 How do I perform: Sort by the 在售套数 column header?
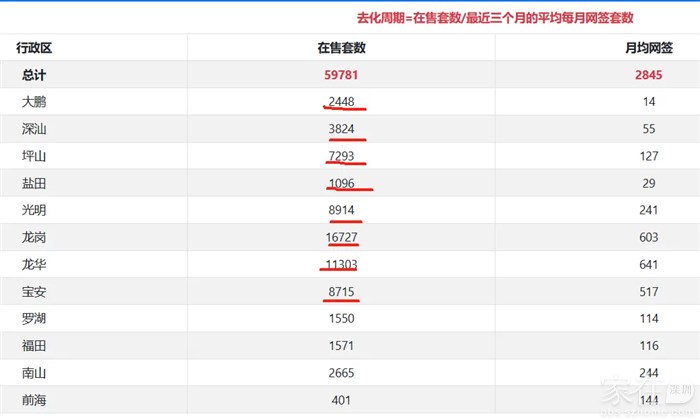(341, 48)
